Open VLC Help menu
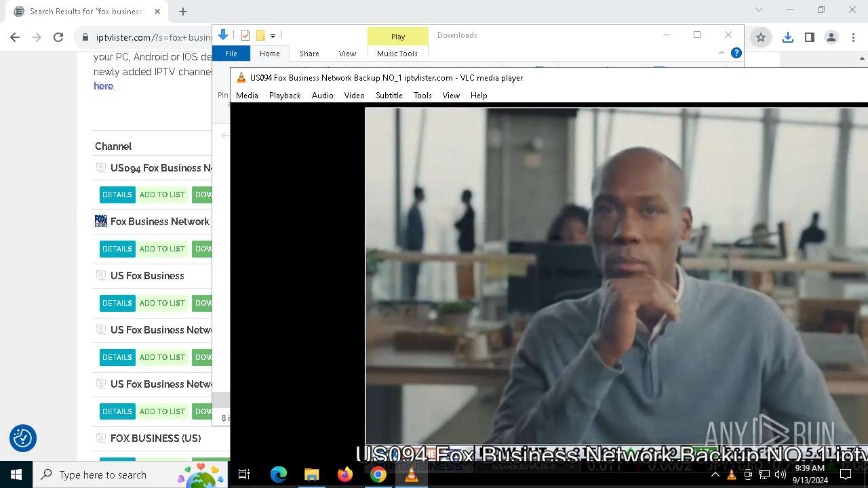Screen dimensions: 868x488 (479, 96)
